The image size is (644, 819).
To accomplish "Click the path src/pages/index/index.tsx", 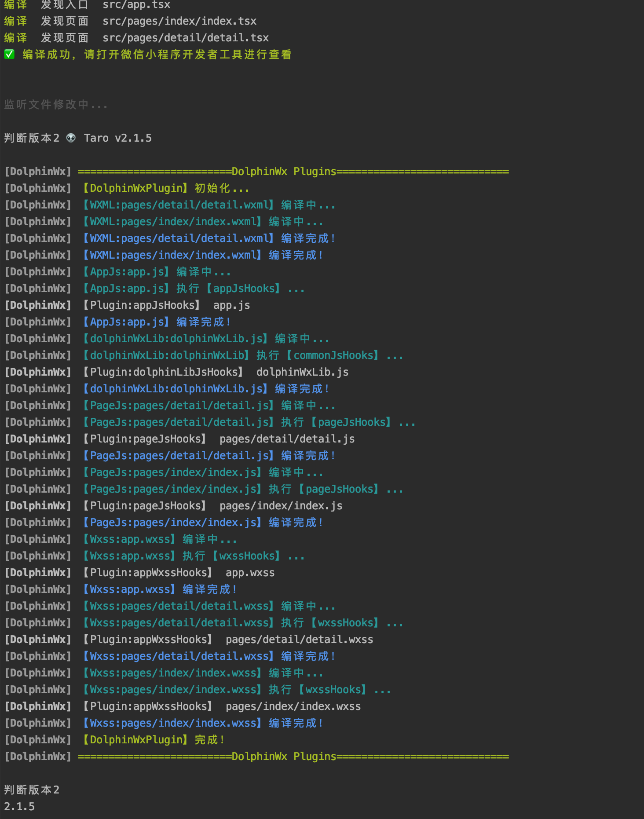I will click(179, 21).
